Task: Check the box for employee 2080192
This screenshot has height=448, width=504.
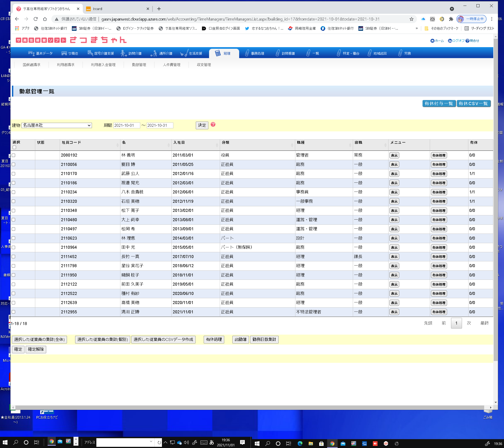Action: (x=14, y=155)
